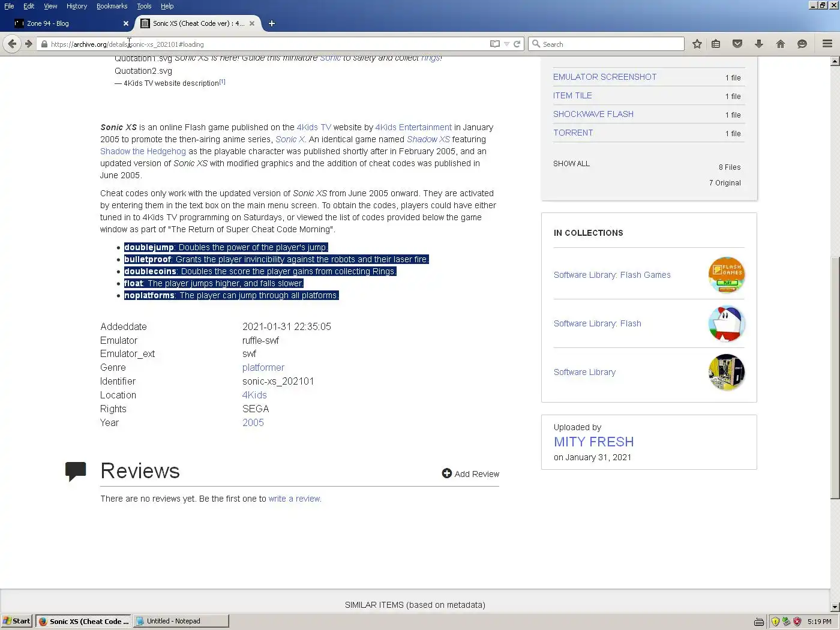Click the padlock site security icon
This screenshot has width=840, height=630.
[44, 44]
